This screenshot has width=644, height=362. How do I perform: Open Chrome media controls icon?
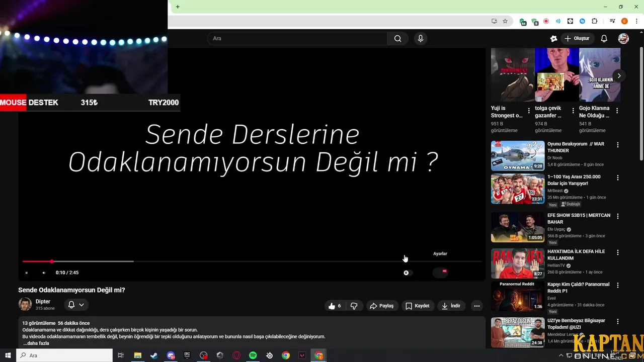[x=612, y=21]
